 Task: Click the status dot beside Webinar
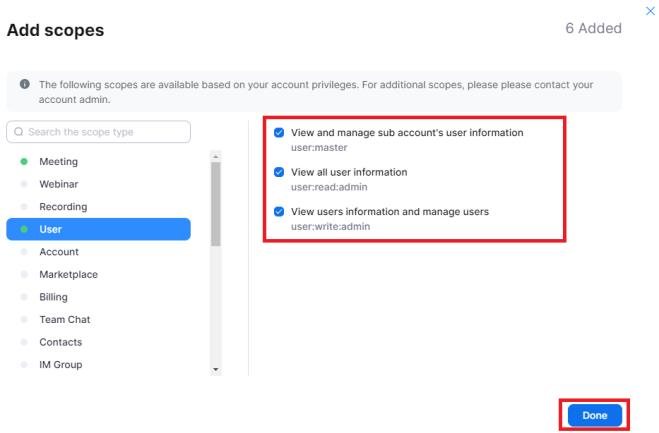point(24,184)
